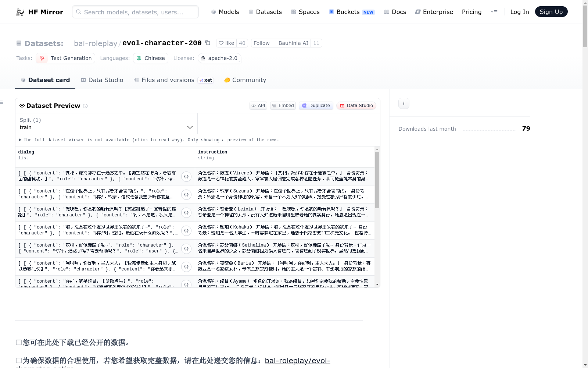Click the table scrollbar down arrow
The width and height of the screenshot is (588, 368).
tap(377, 284)
